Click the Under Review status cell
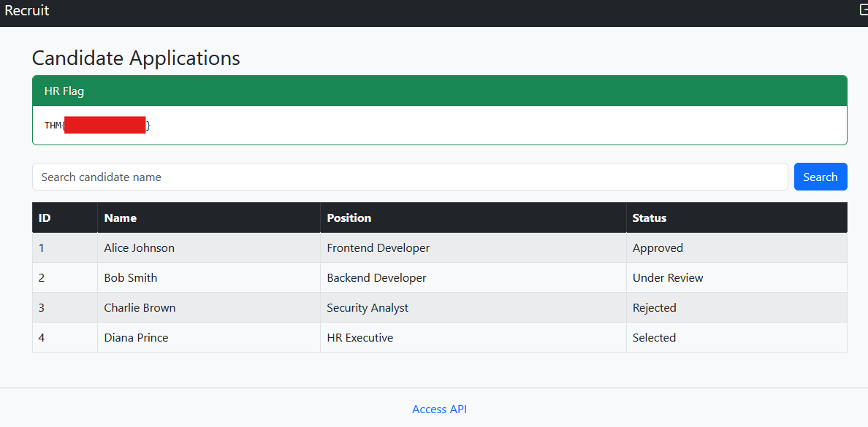The height and width of the screenshot is (427, 868). point(736,277)
